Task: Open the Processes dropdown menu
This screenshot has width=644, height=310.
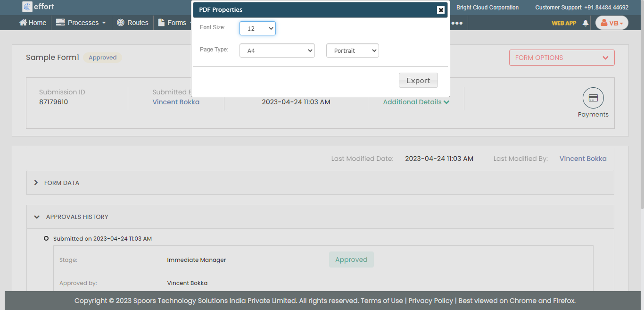Action: [81, 23]
